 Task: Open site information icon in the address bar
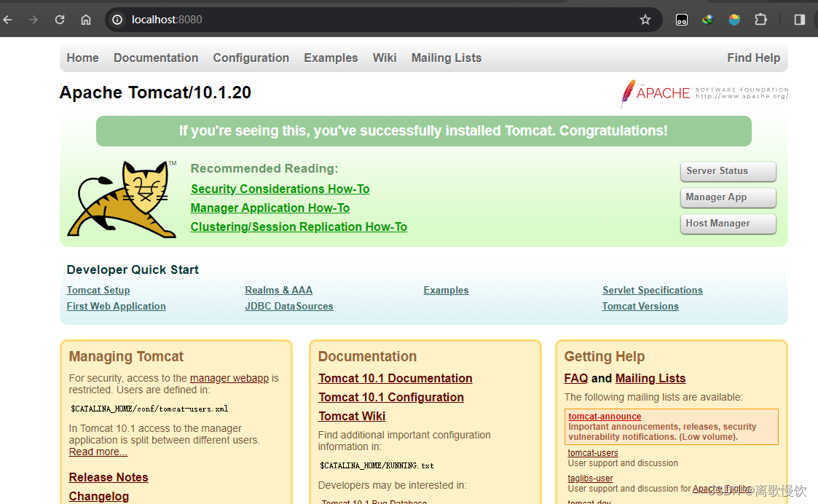point(117,20)
